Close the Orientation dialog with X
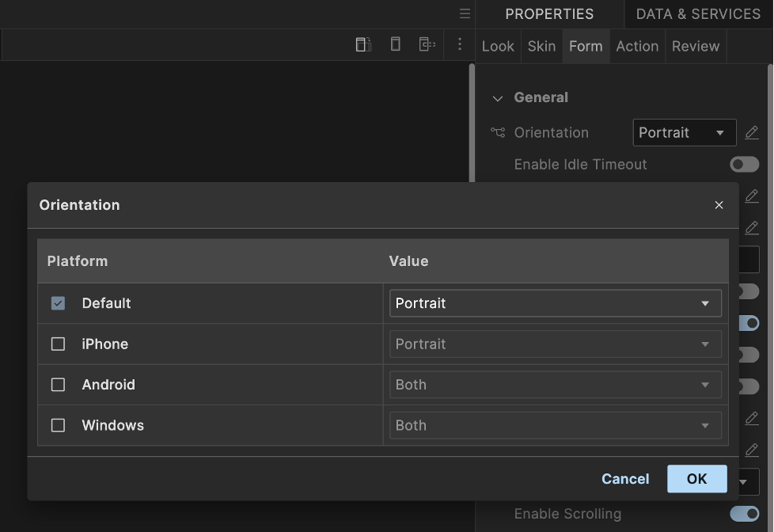The width and height of the screenshot is (774, 532). tap(719, 205)
